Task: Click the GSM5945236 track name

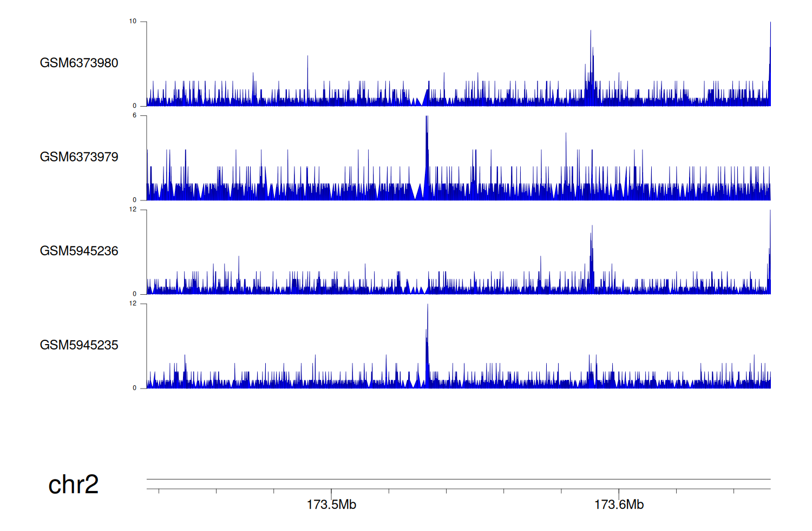Action: pos(79,251)
